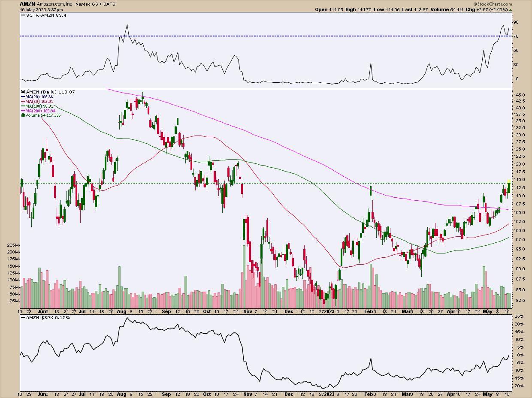Click the 100M volume scale label
This screenshot has height=398, width=532.
(x=12, y=280)
